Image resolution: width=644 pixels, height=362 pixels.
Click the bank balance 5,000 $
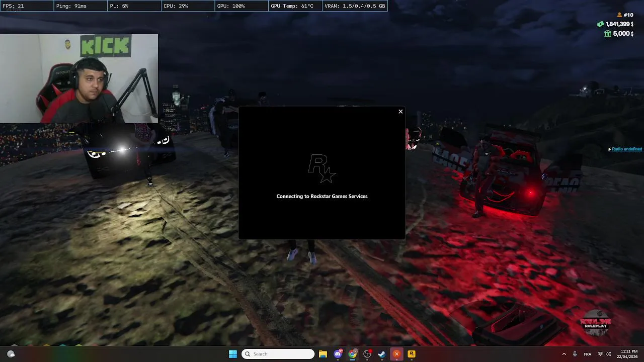tap(623, 34)
